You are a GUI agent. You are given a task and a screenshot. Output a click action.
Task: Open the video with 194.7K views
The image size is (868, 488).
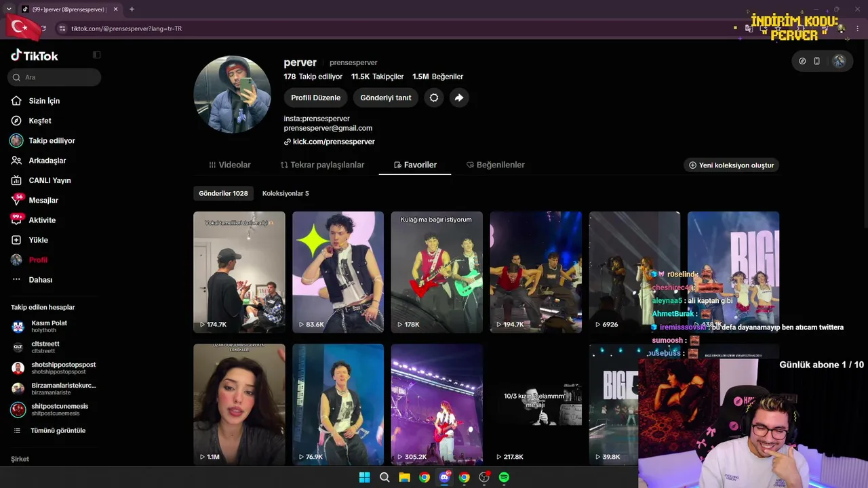coord(536,272)
